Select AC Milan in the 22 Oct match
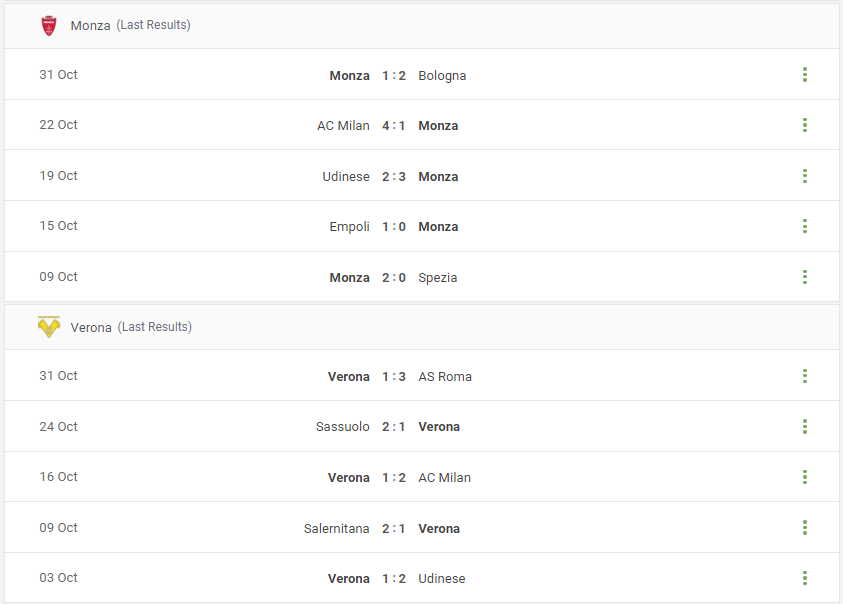Screen dimensions: 843x604 click(x=343, y=125)
